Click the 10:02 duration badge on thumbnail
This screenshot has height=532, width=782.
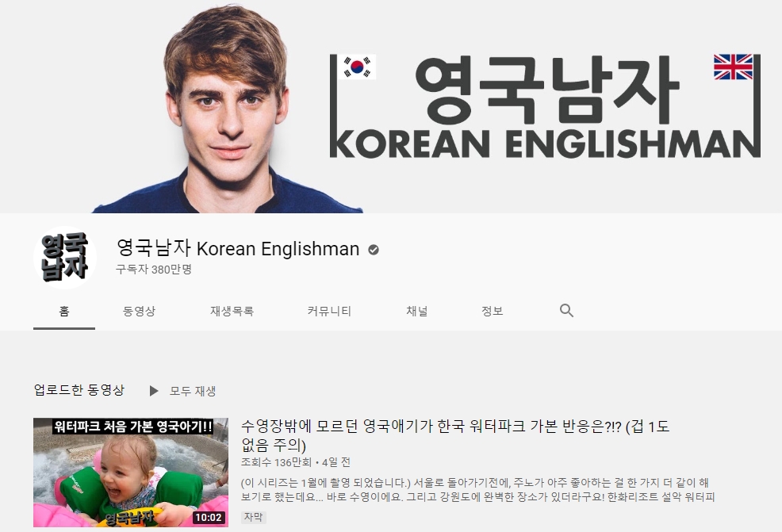pos(209,518)
